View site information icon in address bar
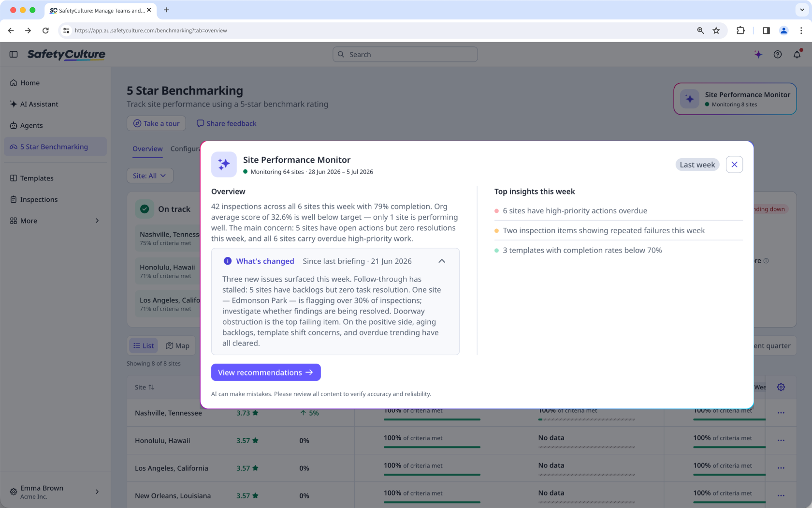Image resolution: width=812 pixels, height=508 pixels. [x=66, y=30]
